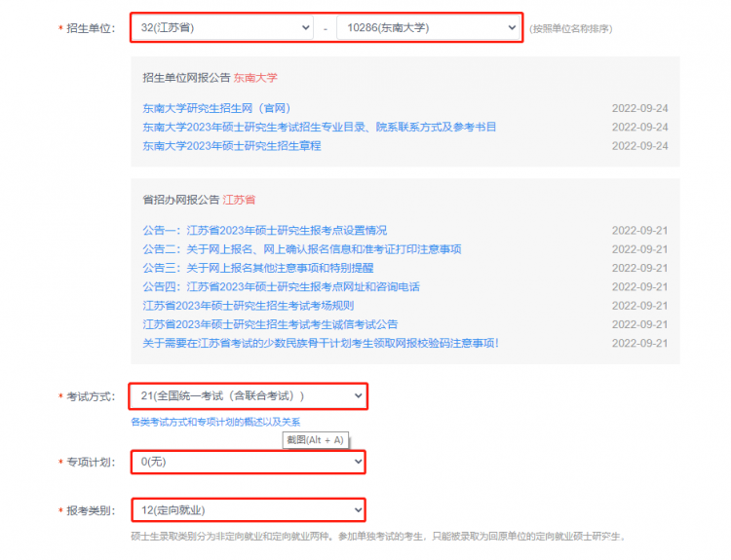This screenshot has height=560, width=731.
Task: Open the 报考类别 dropdown 12(定向就业)
Action: 248,510
